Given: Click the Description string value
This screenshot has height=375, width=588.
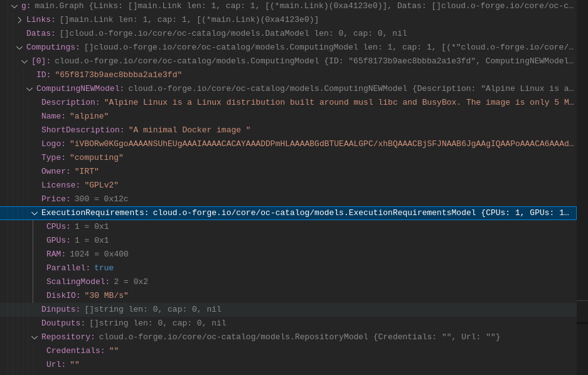Looking at the screenshot, I should (339, 102).
